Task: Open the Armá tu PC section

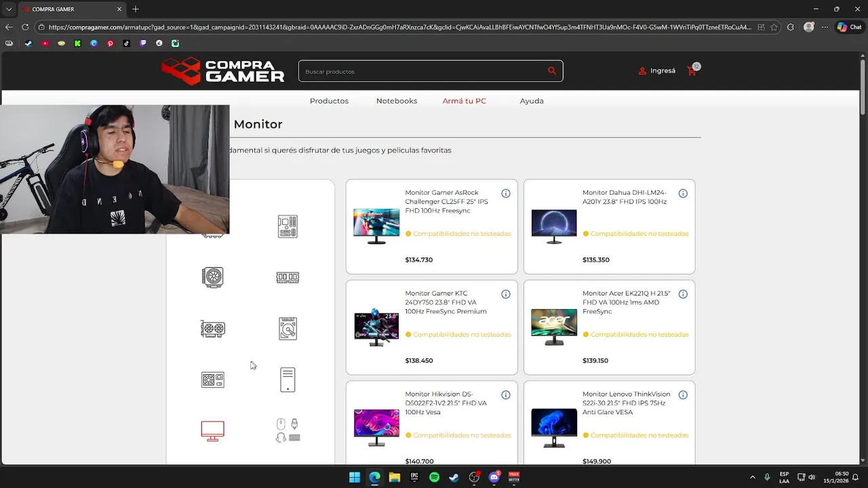Action: (465, 101)
